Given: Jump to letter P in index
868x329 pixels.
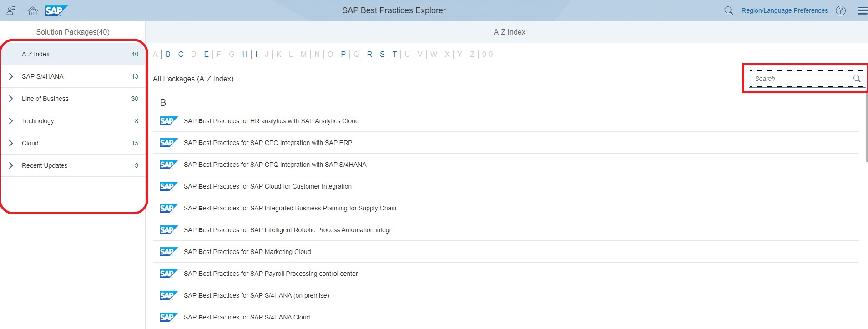Looking at the screenshot, I should pos(343,54).
